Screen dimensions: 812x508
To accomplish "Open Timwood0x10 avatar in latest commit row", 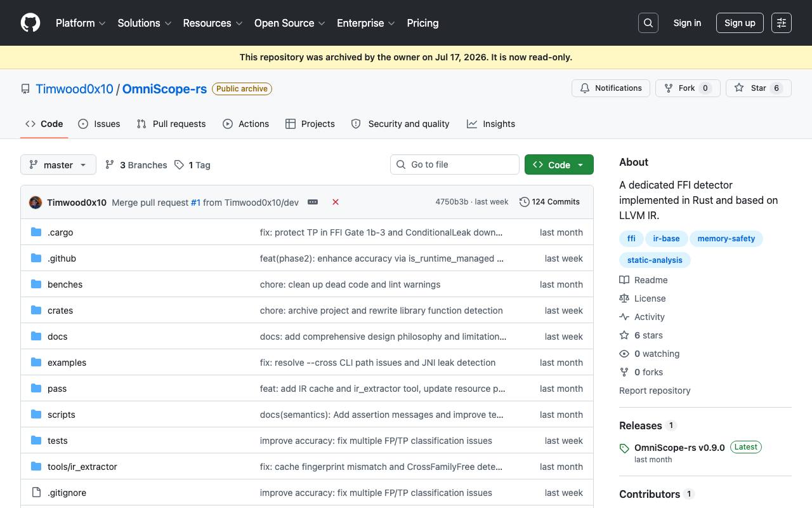I will coord(36,202).
